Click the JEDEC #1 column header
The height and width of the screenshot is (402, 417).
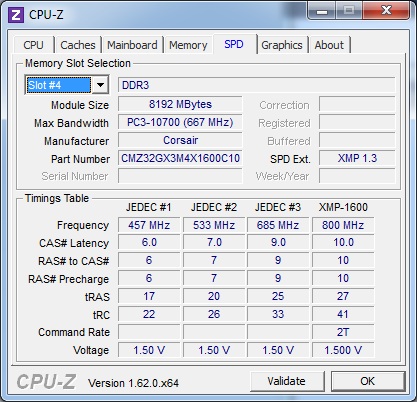coord(149,207)
